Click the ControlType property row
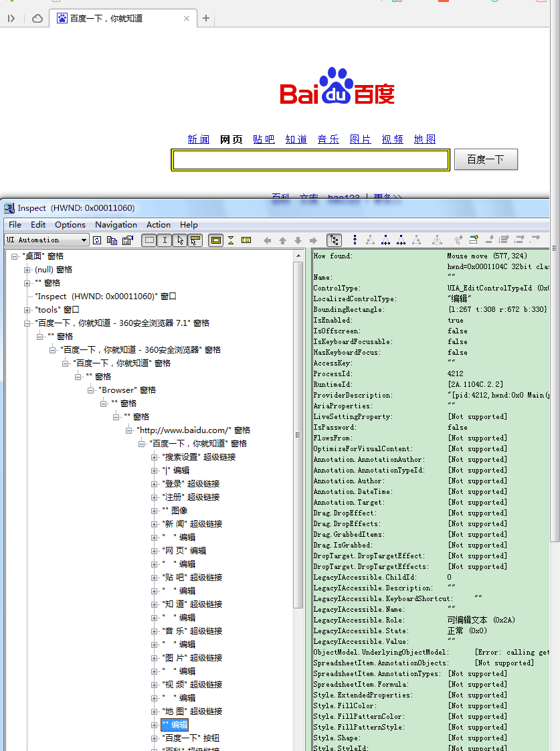The height and width of the screenshot is (751, 560). 431,288
